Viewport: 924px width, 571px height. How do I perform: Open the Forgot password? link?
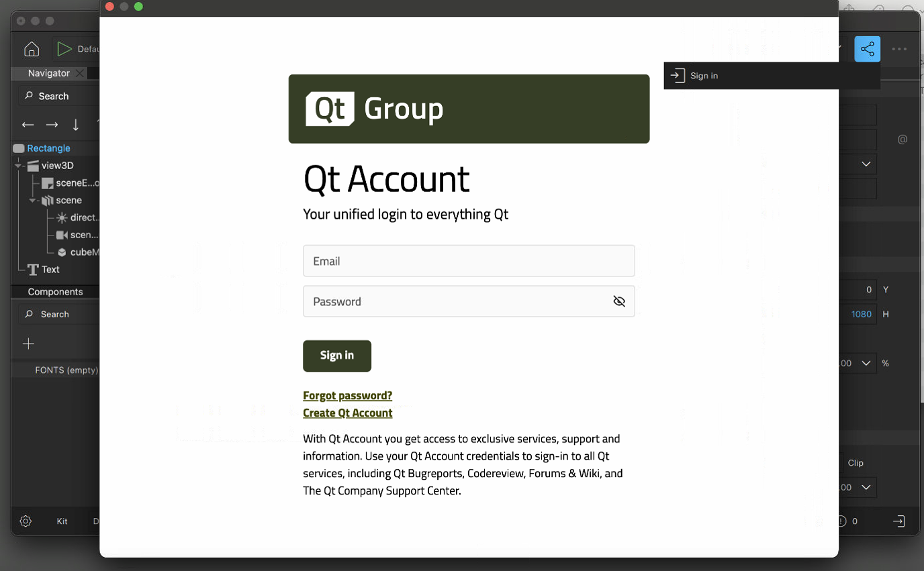coord(347,396)
